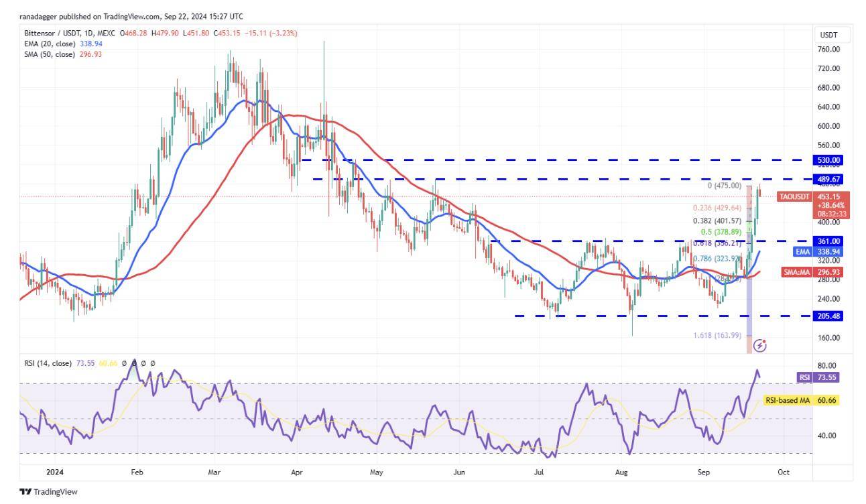Click the blue EMA axis label
Viewport: 866px width, 504px height.
click(803, 251)
